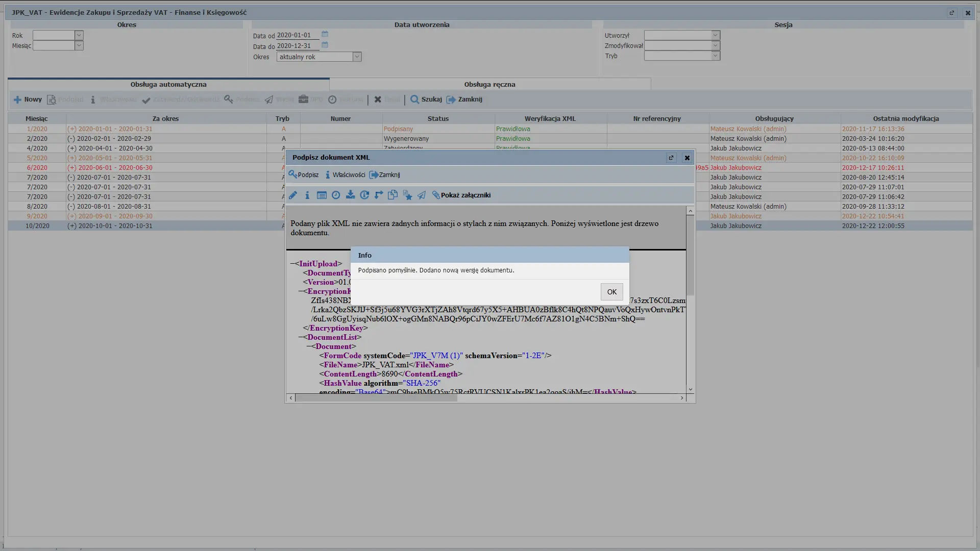980x551 pixels.
Task: Click OK in the Info dialog
Action: [611, 292]
